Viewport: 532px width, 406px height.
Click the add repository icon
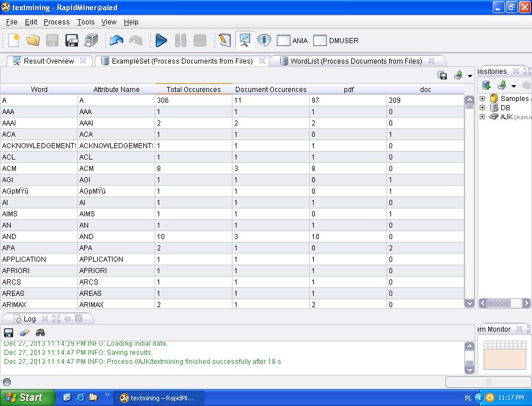tap(486, 85)
